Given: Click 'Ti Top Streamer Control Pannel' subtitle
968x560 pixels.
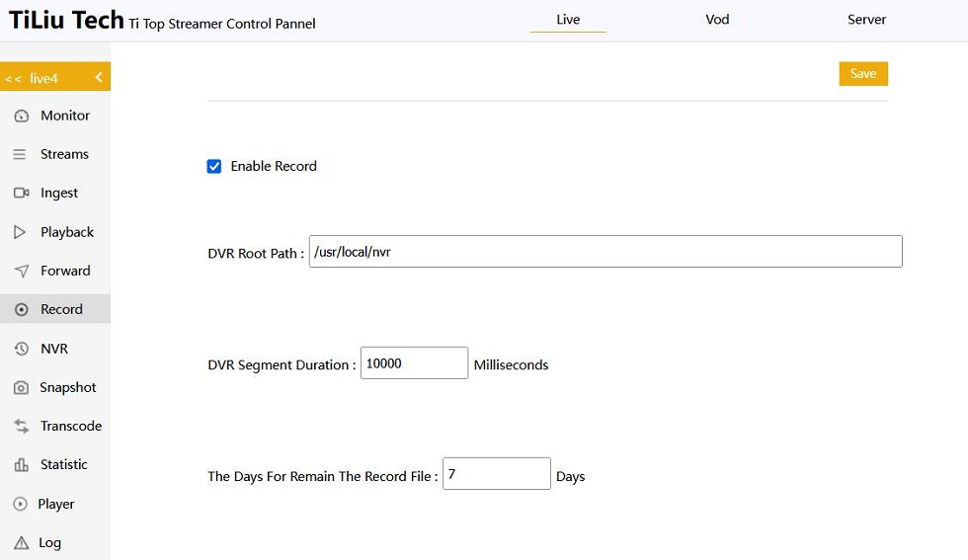Looking at the screenshot, I should tap(221, 24).
